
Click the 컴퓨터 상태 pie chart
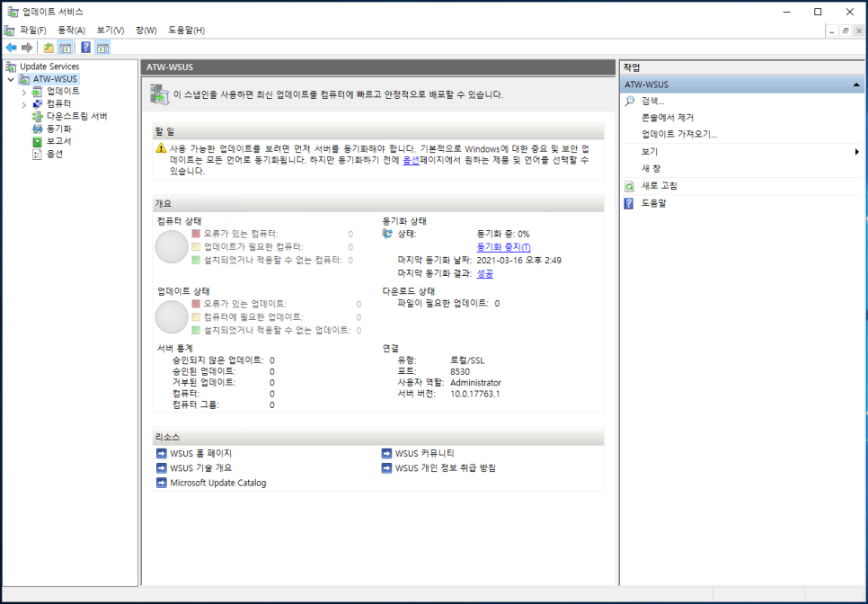click(x=172, y=247)
